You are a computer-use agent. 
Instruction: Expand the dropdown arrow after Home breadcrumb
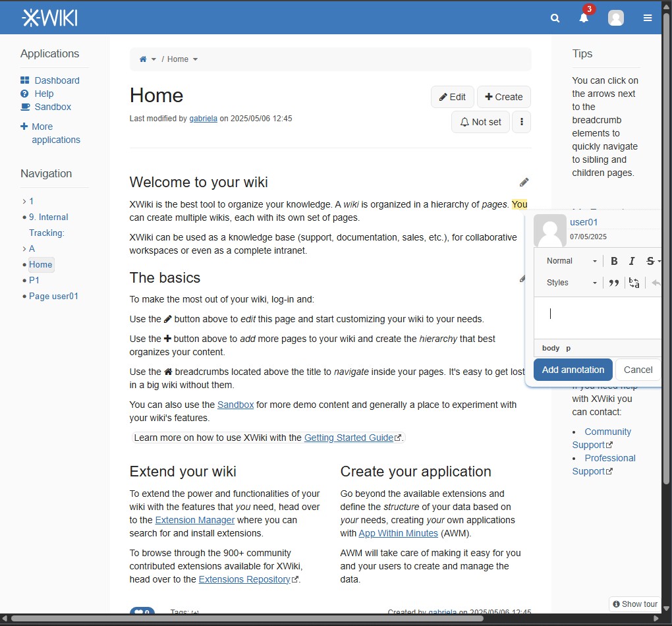[196, 59]
